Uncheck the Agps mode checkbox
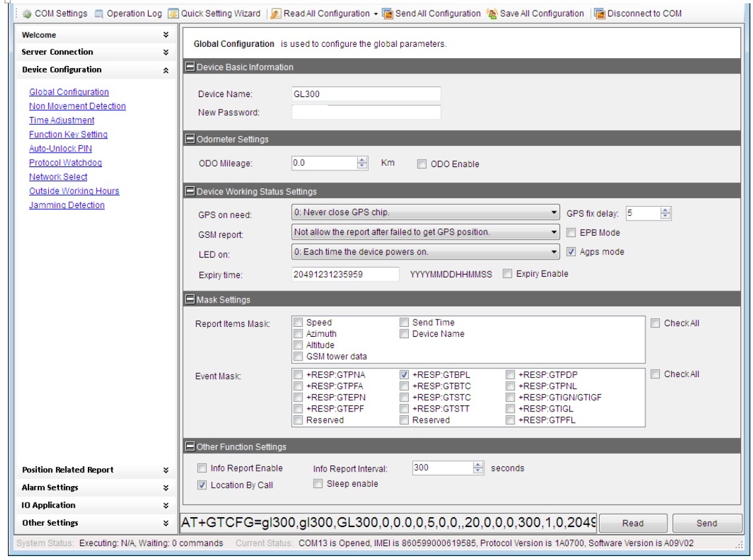 (572, 252)
